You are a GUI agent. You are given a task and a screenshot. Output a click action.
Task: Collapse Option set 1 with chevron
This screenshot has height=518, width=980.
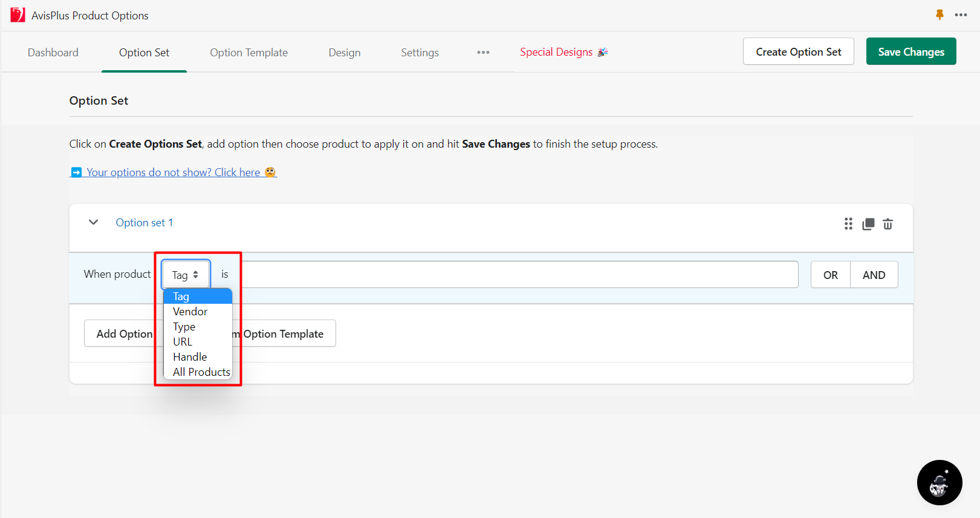(x=93, y=222)
